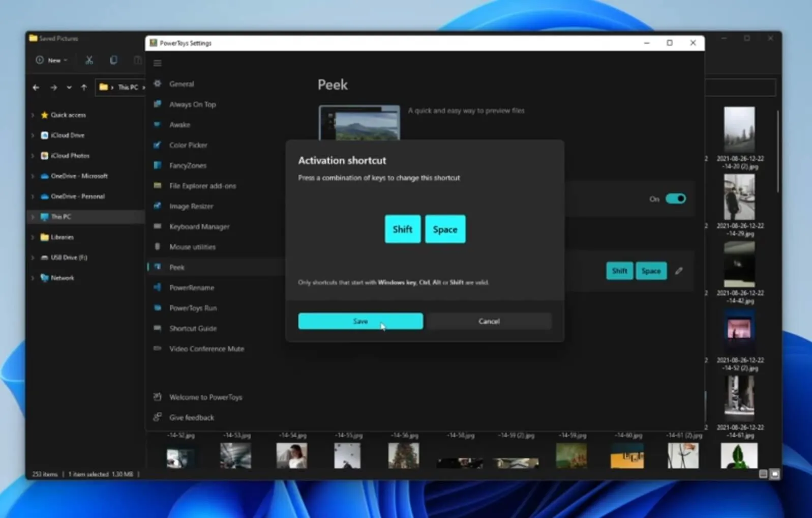Expand This PC tree node

coord(33,217)
